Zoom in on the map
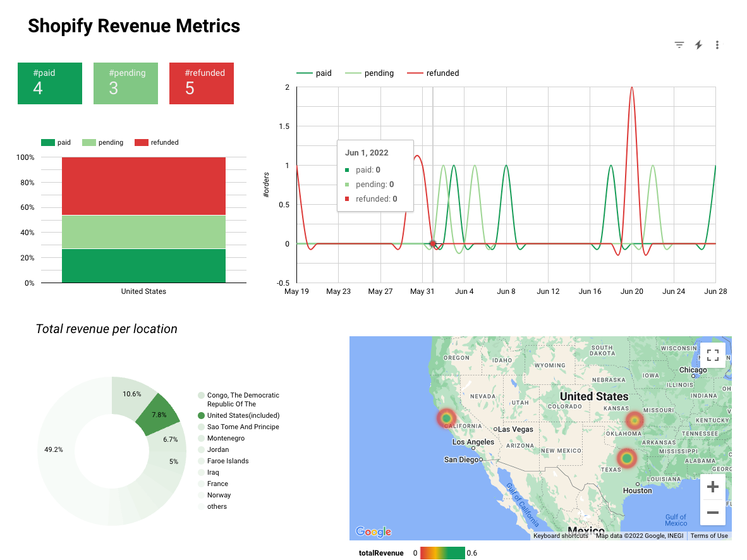This screenshot has height=560, width=747. (x=713, y=487)
